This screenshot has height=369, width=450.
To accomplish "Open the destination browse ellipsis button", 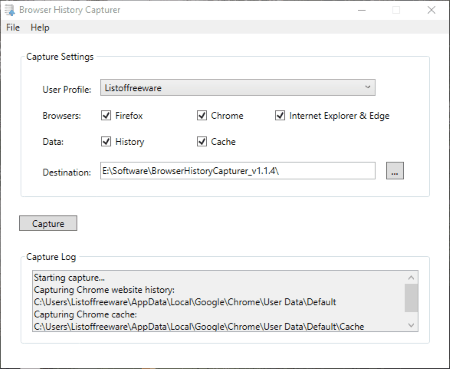I will pyautogui.click(x=395, y=171).
